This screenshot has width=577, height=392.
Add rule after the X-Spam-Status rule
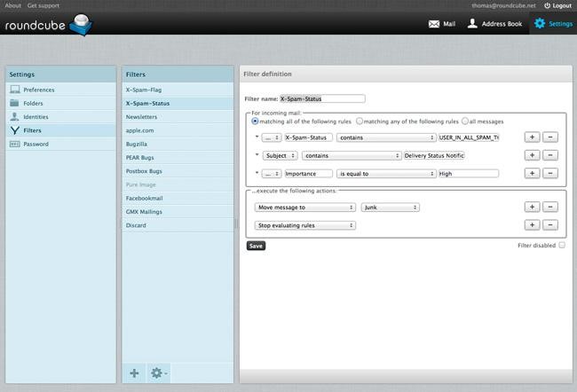532,137
